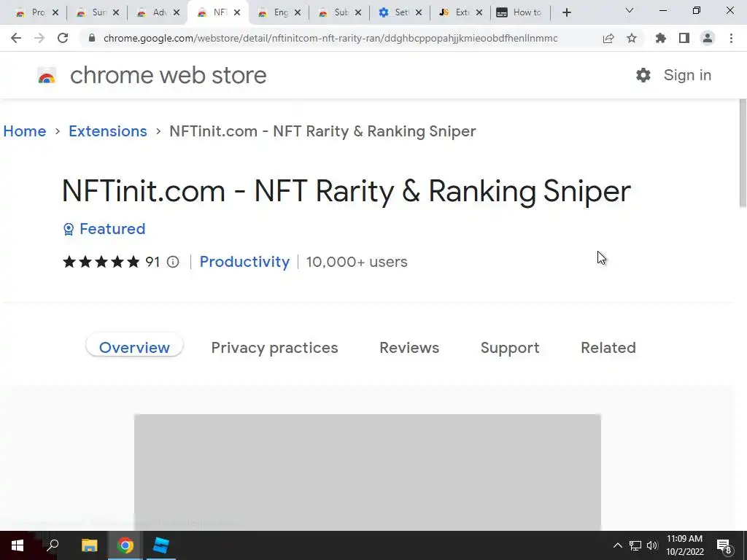Close the 'Sur' tab
The height and width of the screenshot is (560, 747).
click(x=116, y=12)
